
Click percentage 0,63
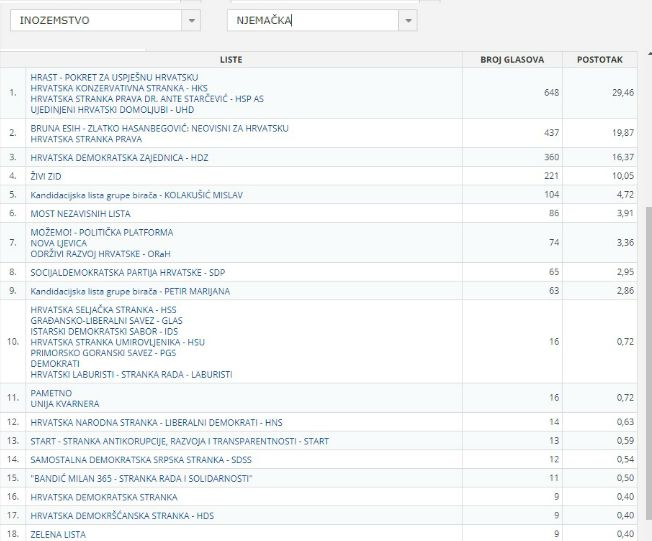[625, 422]
